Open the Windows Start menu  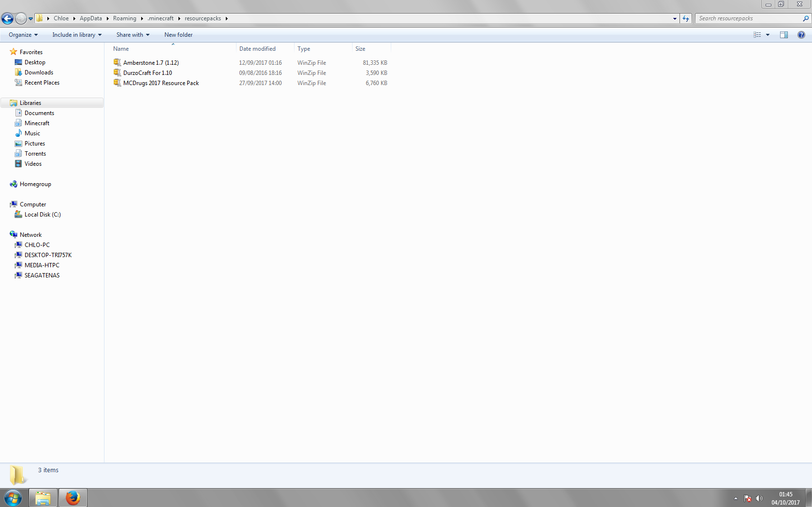[x=13, y=498]
